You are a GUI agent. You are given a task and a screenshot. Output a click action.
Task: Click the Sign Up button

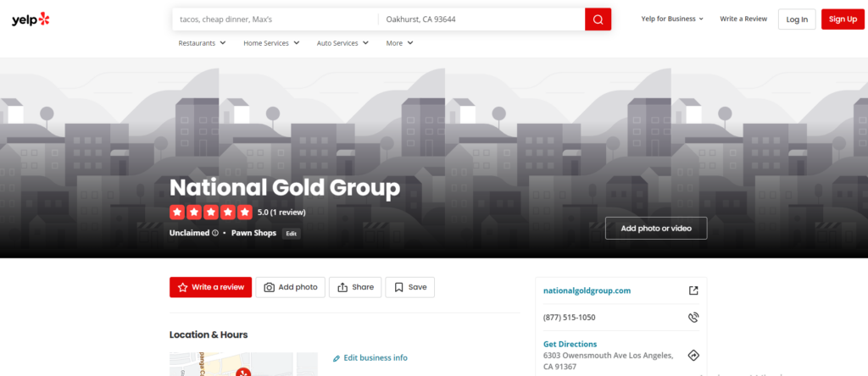coord(843,19)
